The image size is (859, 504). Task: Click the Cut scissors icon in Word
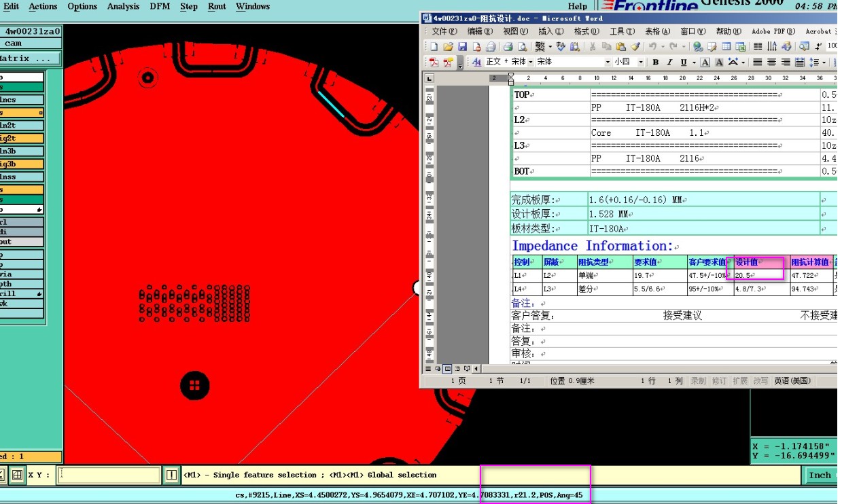coord(592,46)
